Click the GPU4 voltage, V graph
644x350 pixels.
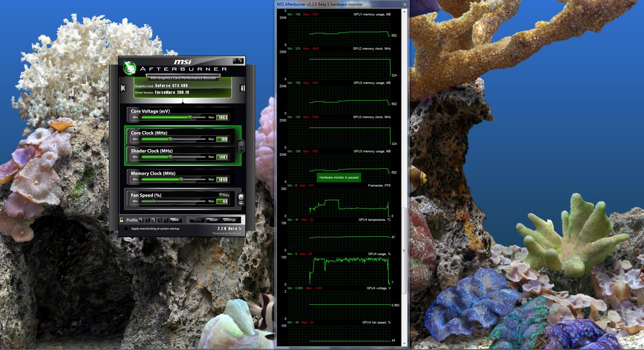(x=339, y=305)
